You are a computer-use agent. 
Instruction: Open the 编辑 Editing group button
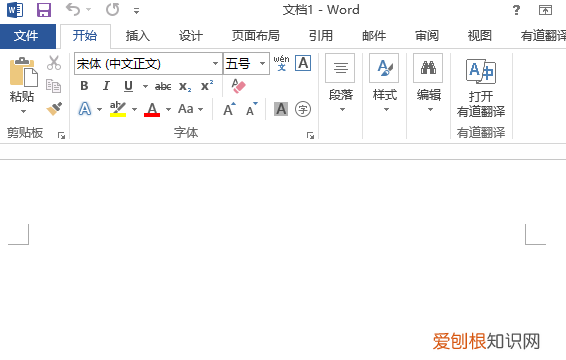point(428,84)
